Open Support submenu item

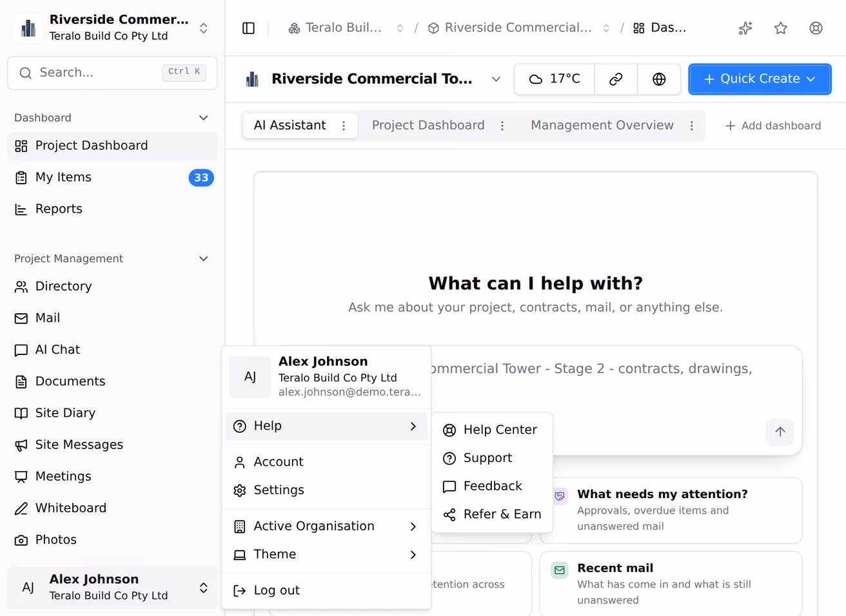(x=492, y=458)
